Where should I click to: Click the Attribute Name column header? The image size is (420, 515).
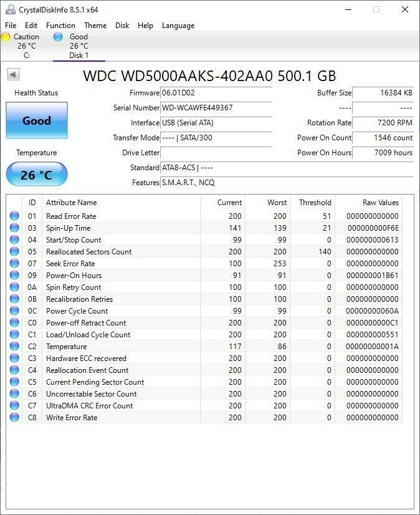(x=72, y=203)
